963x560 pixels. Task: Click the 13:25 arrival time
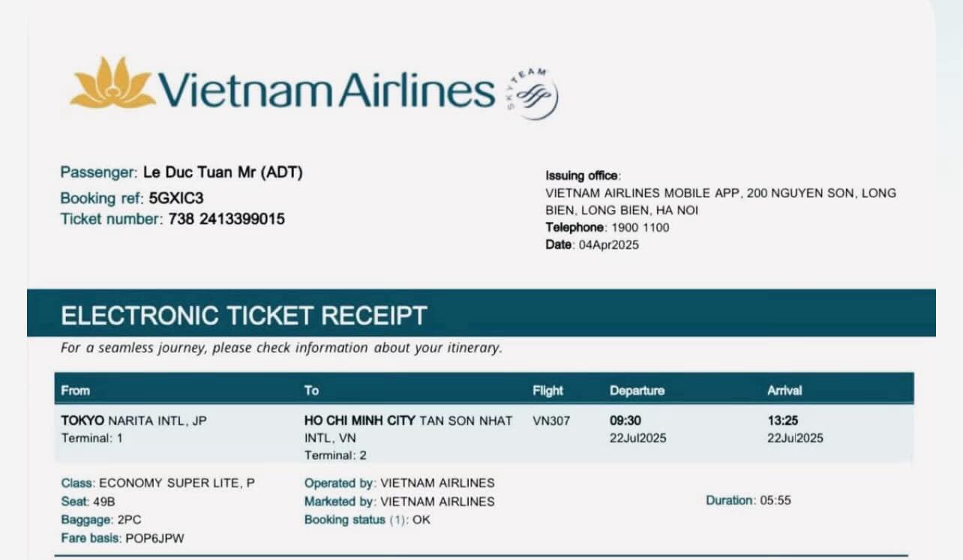[783, 421]
